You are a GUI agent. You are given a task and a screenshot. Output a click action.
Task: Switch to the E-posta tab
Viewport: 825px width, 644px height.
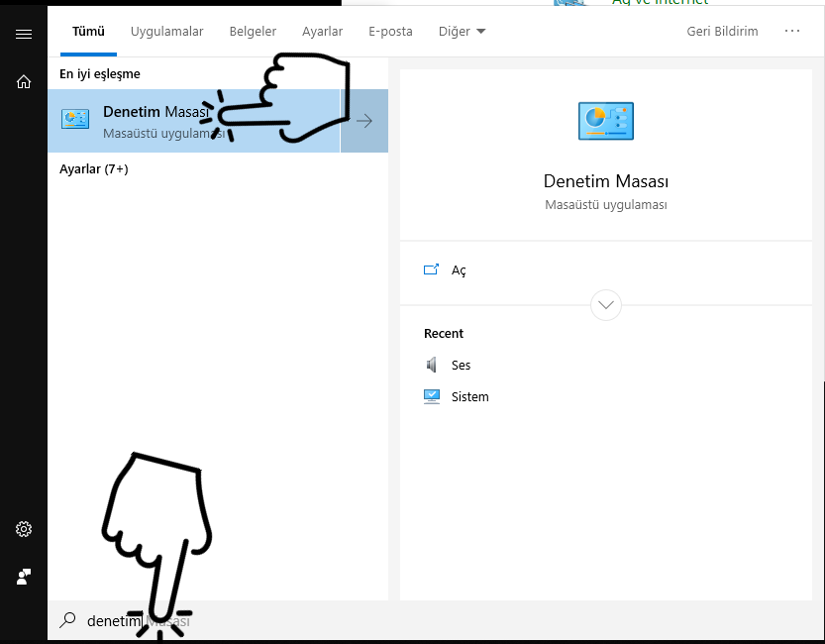[x=390, y=32]
